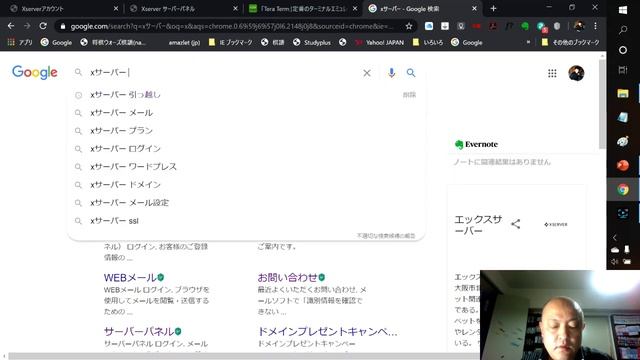
Task: Open the Windows Start button
Action: coord(623,10)
